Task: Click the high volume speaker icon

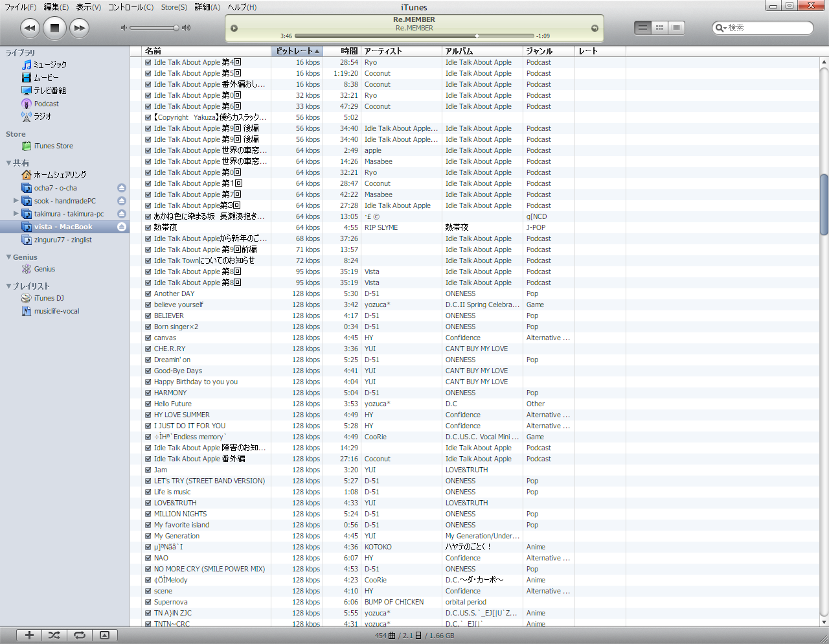Action: pos(187,28)
